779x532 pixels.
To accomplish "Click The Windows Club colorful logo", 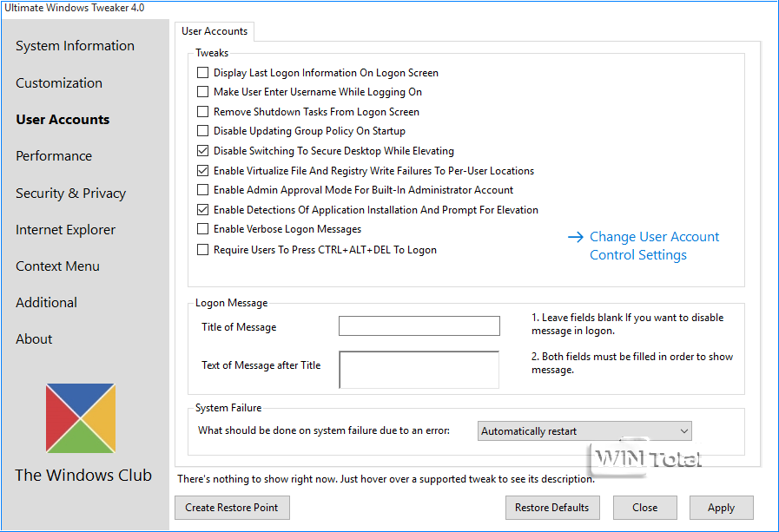I will pos(81,417).
